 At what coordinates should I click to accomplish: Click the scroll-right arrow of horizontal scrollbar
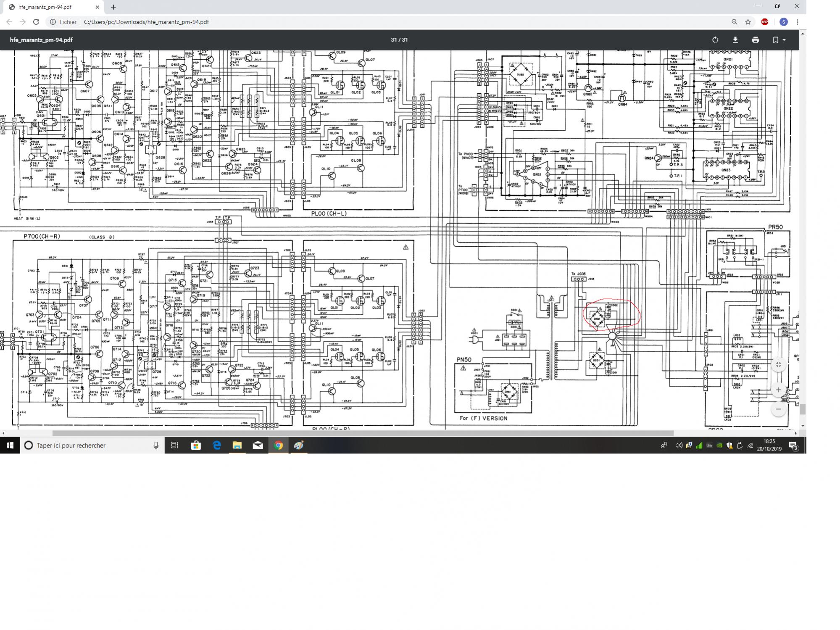(796, 433)
